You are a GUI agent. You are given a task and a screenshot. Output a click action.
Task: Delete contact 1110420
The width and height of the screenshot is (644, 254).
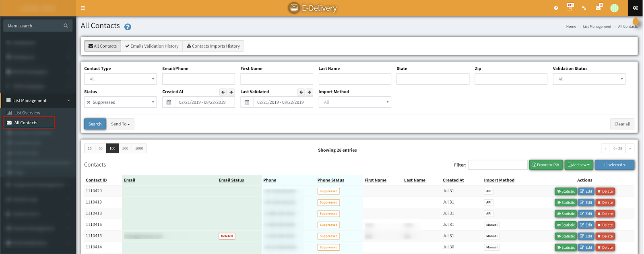coord(605,191)
